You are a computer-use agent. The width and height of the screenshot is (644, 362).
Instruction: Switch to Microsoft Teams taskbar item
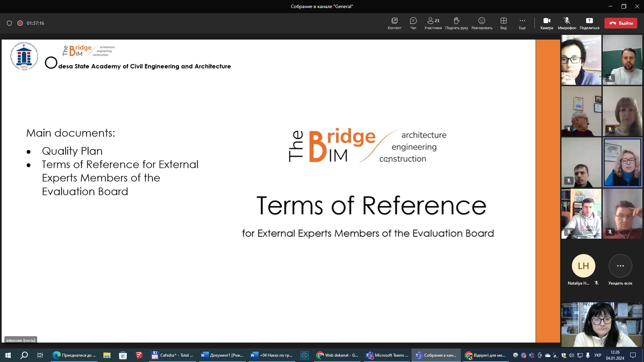(x=387, y=355)
